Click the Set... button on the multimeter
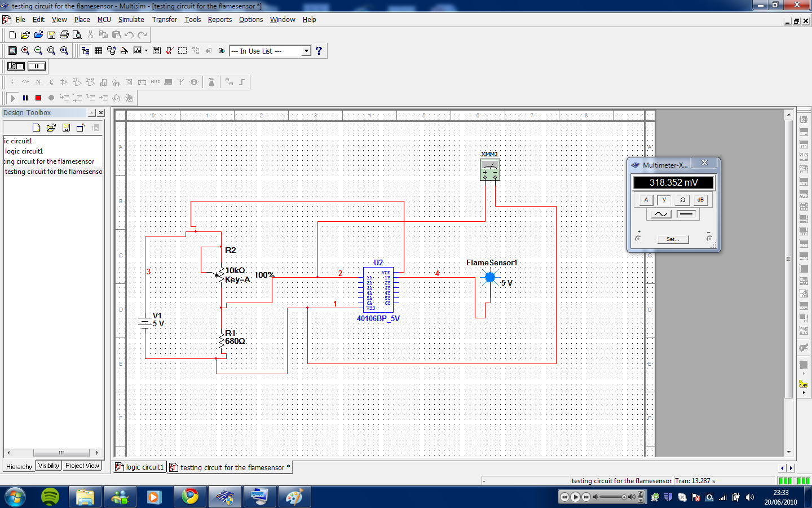Image resolution: width=812 pixels, height=508 pixels. [x=673, y=239]
